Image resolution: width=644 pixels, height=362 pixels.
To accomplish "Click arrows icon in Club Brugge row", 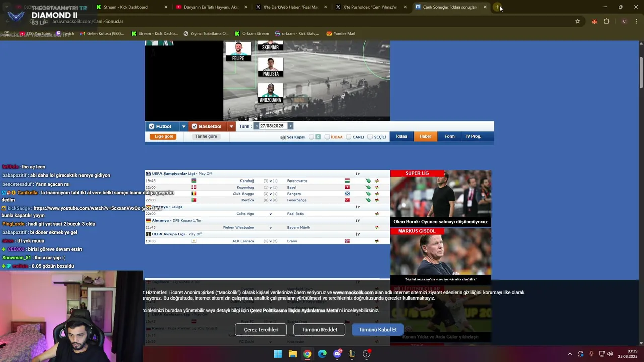I will click(377, 194).
